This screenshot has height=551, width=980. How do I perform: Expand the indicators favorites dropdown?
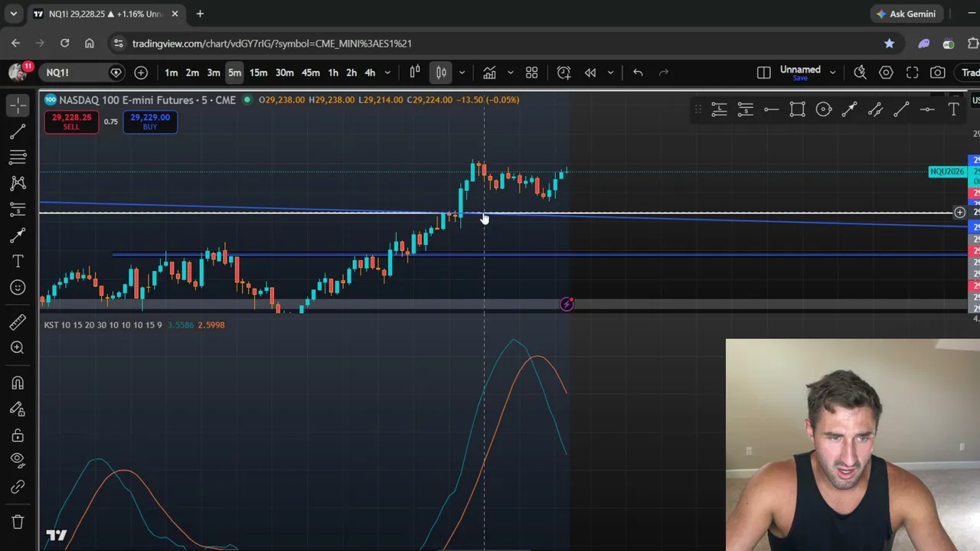tap(510, 73)
